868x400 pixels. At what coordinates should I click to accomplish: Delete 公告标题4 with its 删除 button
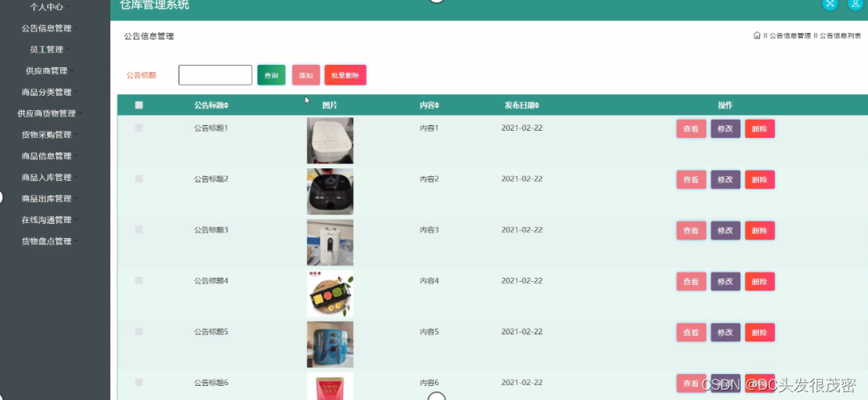pos(759,282)
